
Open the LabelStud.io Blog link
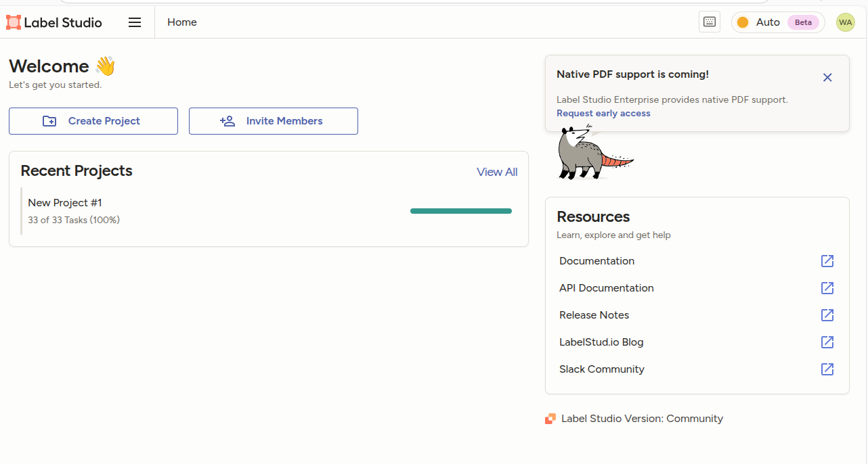pyautogui.click(x=697, y=342)
